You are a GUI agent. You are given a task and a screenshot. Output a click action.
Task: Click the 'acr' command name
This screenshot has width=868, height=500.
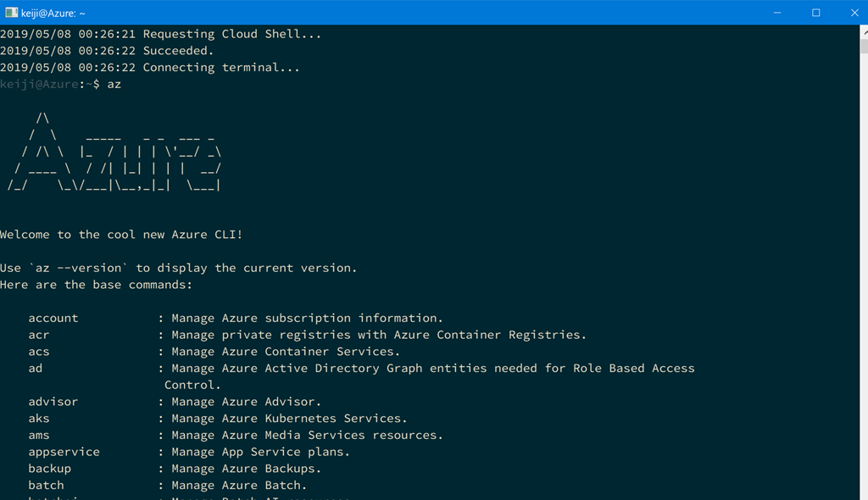pos(39,335)
